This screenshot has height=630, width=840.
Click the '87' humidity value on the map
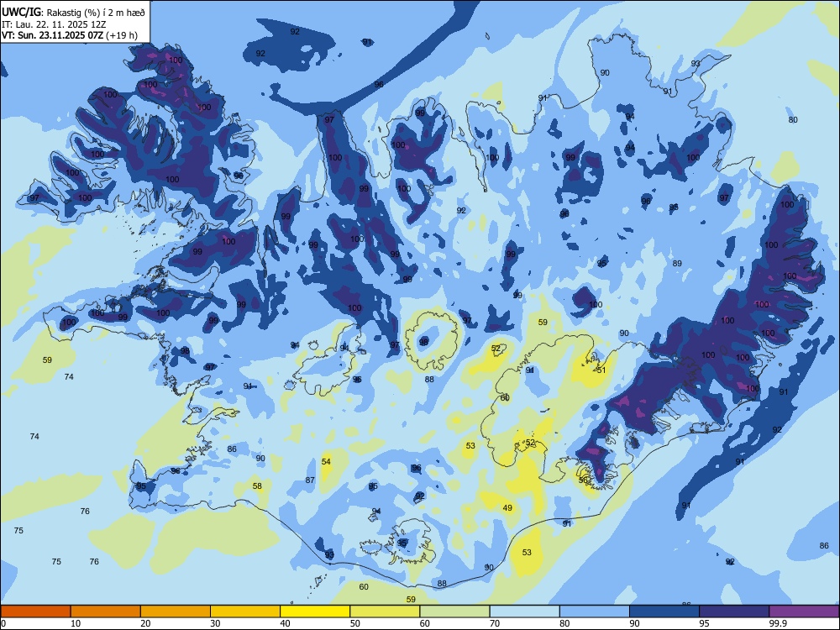310,480
